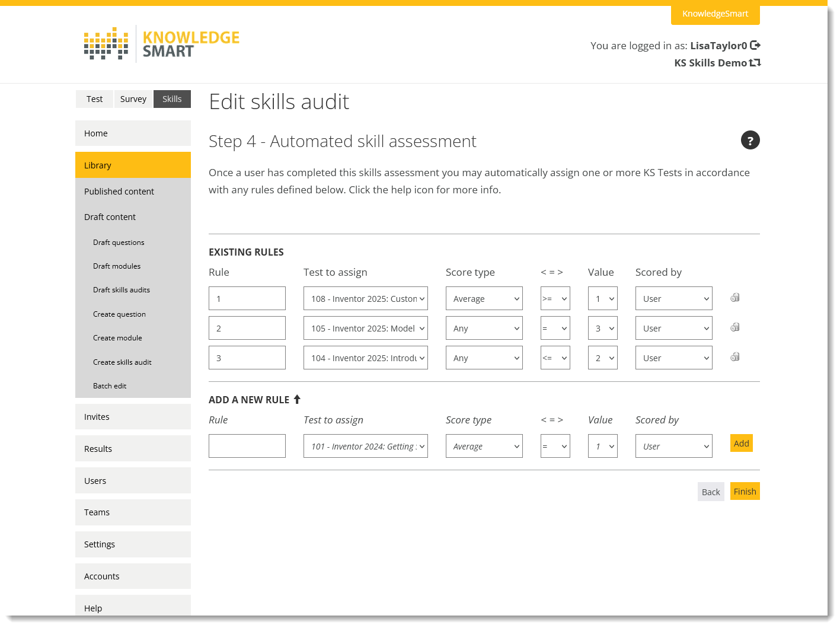The width and height of the screenshot is (840, 628).
Task: Open the Settings menu
Action: pyautogui.click(x=133, y=544)
